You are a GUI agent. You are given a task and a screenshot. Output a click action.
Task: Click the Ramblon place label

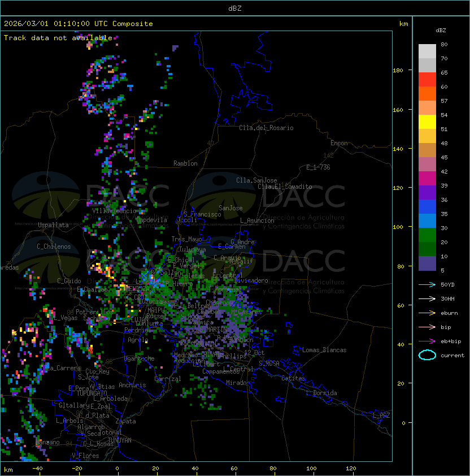pos(185,163)
